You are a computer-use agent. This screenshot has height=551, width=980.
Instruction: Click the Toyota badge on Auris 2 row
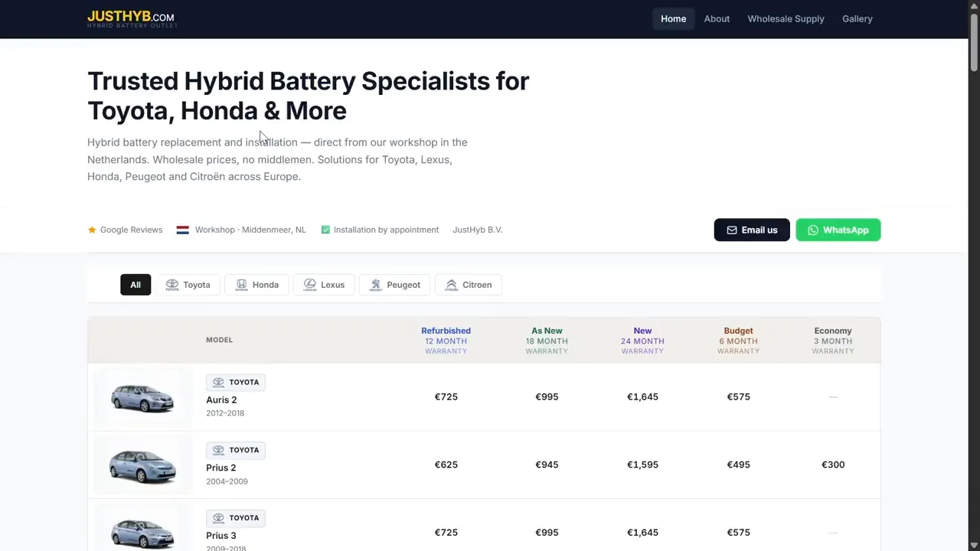point(236,382)
